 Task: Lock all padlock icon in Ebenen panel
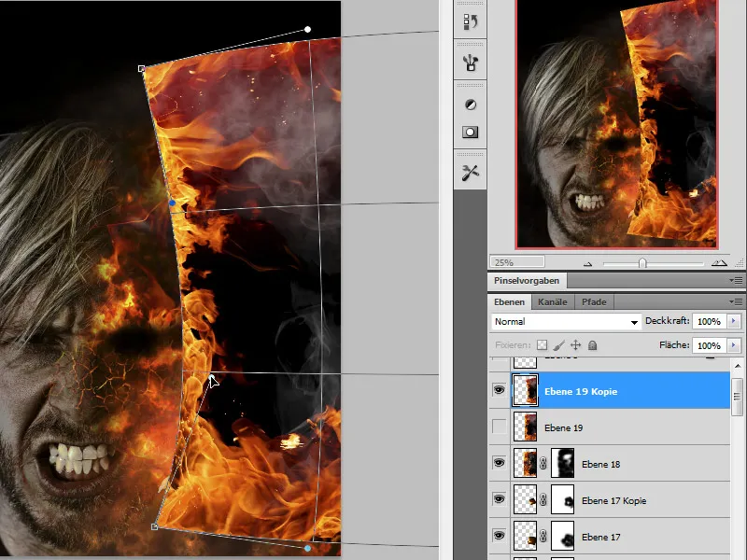(x=592, y=345)
